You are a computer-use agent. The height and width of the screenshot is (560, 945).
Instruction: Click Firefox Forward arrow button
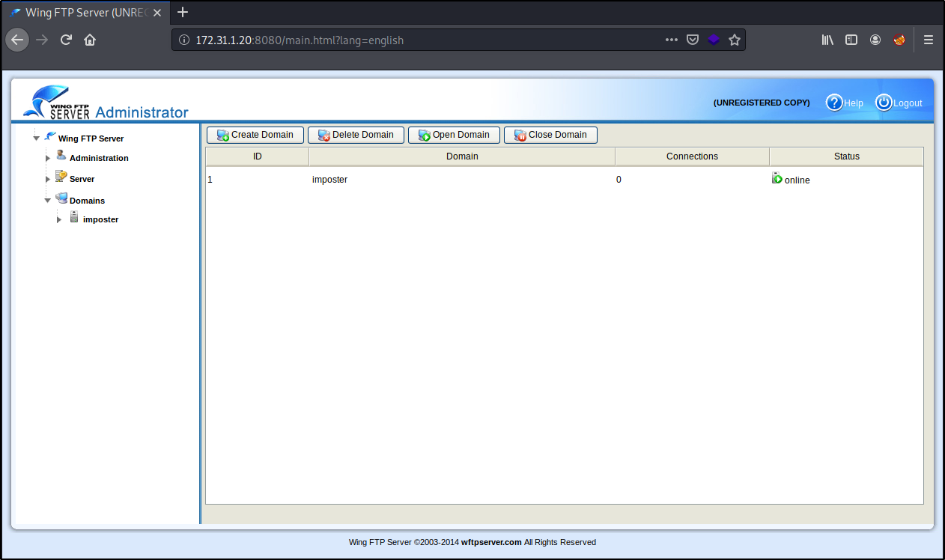coord(42,40)
